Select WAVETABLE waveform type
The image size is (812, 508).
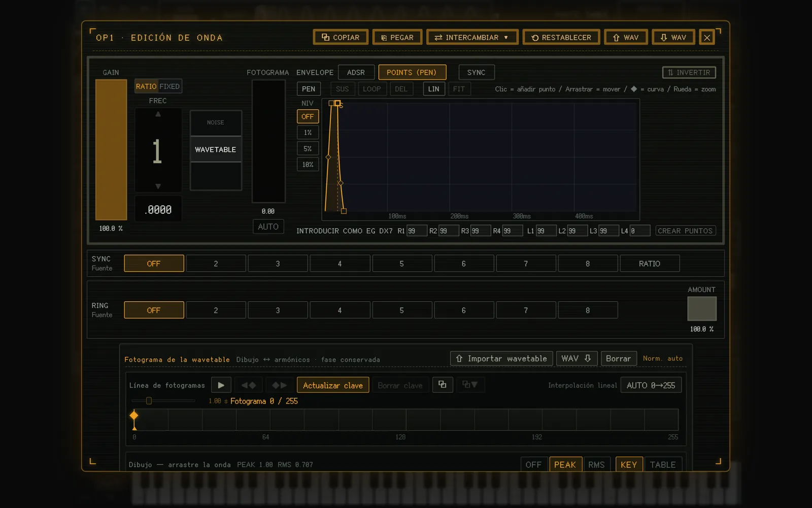(x=216, y=149)
